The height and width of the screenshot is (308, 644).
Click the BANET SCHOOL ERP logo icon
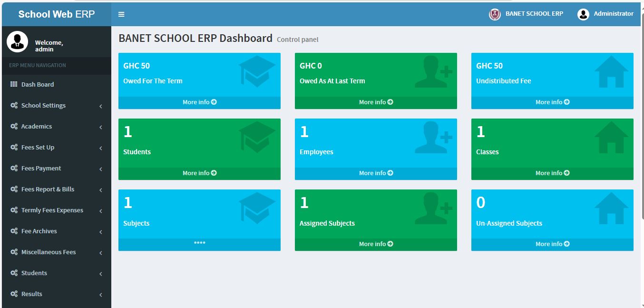(495, 14)
